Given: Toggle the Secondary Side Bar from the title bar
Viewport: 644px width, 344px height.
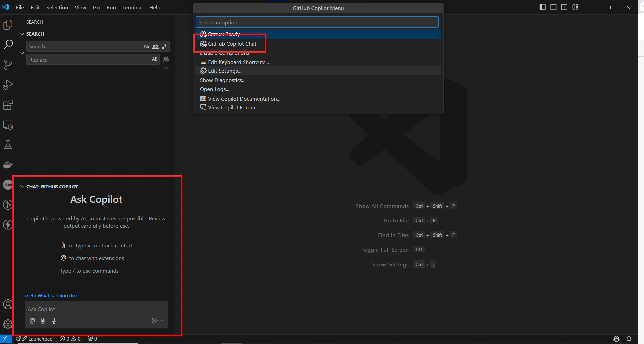Looking at the screenshot, I should [564, 7].
